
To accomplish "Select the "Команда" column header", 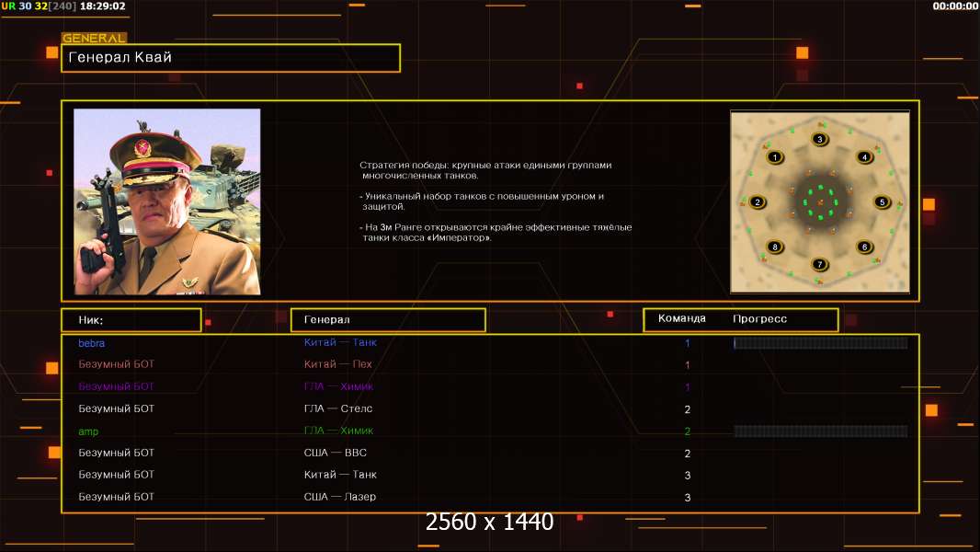I will 682,319.
